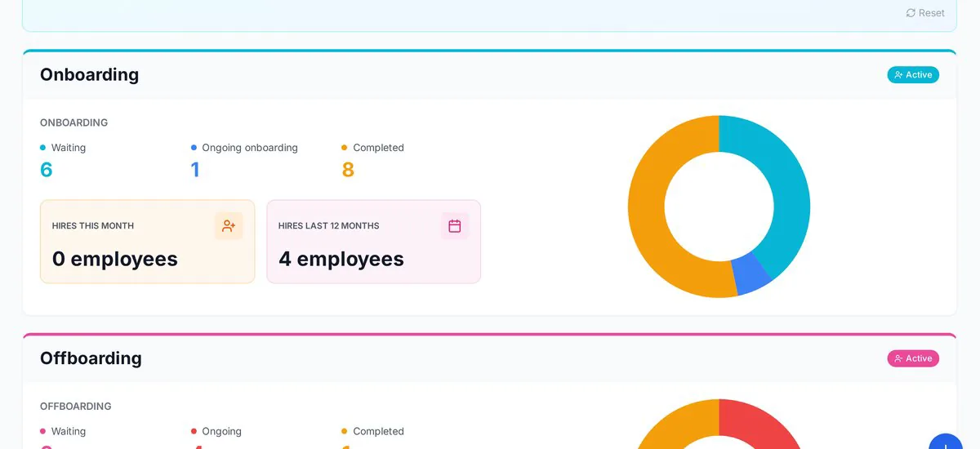Click the 4 employees value
This screenshot has width=980, height=449.
pyautogui.click(x=341, y=259)
